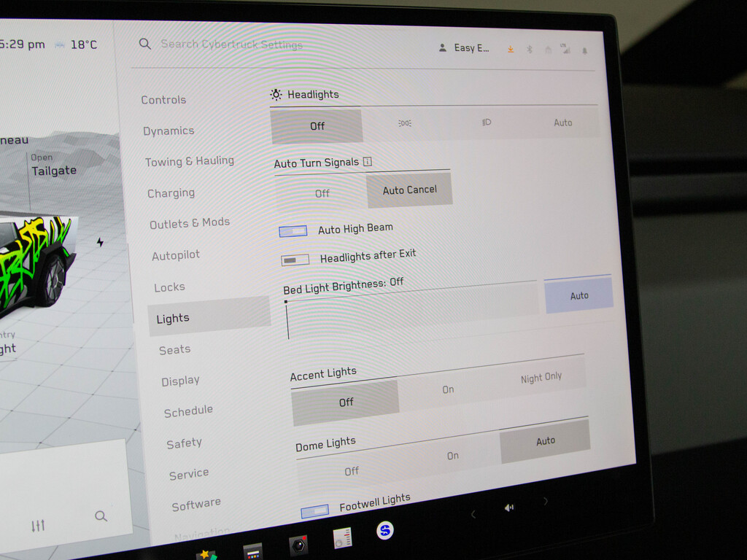The image size is (747, 560).
Task: Go to the Autopilot settings section
Action: (x=176, y=256)
